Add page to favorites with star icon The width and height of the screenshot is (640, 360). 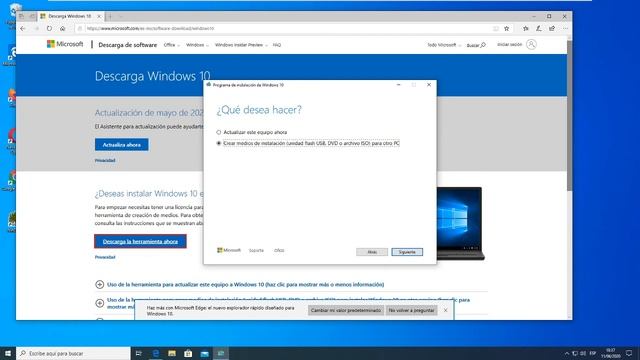(507, 29)
